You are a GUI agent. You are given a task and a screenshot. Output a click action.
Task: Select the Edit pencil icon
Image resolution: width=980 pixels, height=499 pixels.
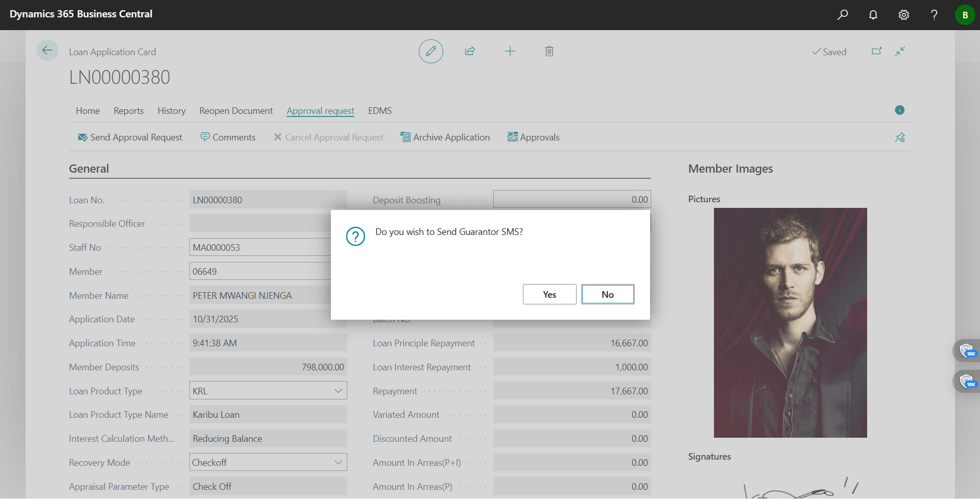pos(431,51)
